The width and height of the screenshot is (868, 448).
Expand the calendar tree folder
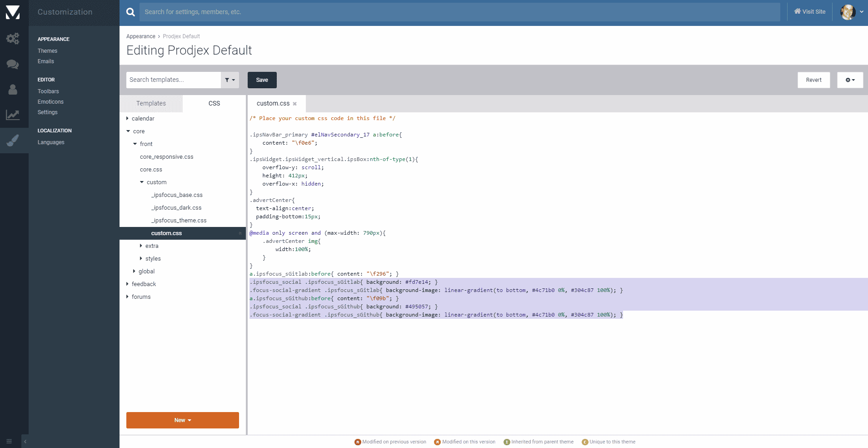click(x=128, y=119)
